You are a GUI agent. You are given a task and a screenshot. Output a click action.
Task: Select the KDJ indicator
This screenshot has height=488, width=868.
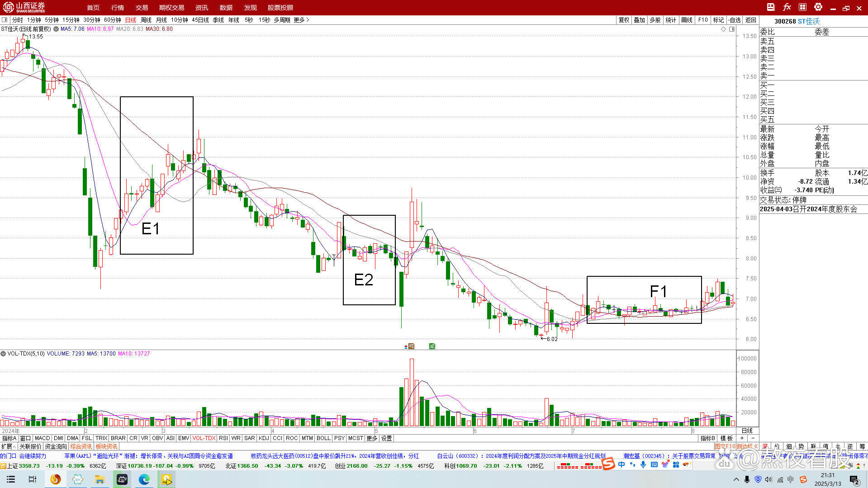click(264, 438)
